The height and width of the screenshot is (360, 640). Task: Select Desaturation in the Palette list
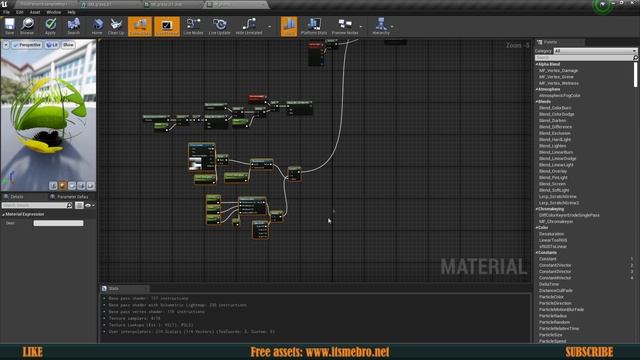[551, 234]
